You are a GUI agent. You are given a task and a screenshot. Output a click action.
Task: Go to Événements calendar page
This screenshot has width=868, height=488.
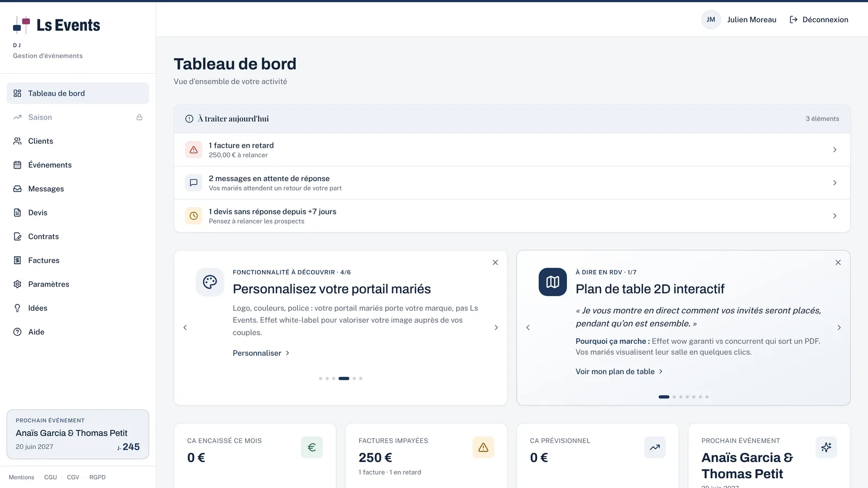78,165
